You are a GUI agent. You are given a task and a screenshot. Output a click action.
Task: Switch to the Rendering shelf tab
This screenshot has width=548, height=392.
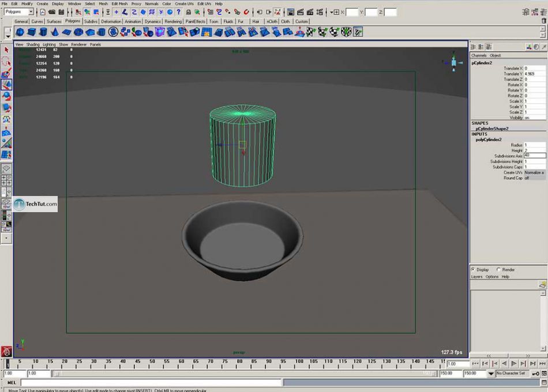[x=173, y=21]
